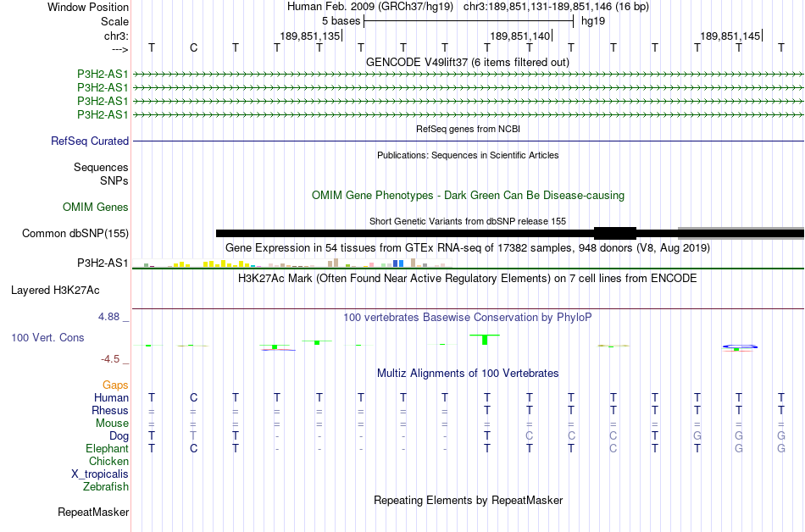Click the -4.5 conservation lower limit value
The image size is (805, 532).
pyautogui.click(x=110, y=359)
